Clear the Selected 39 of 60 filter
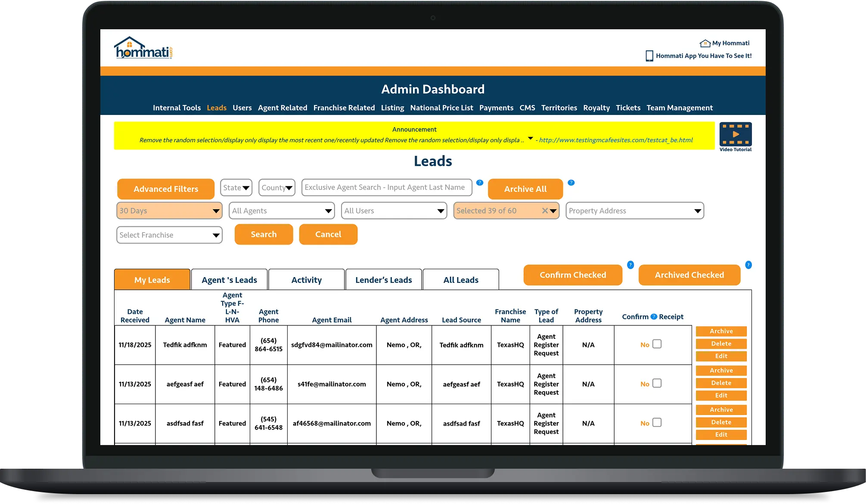Viewport: 866px width, 504px height. (545, 210)
